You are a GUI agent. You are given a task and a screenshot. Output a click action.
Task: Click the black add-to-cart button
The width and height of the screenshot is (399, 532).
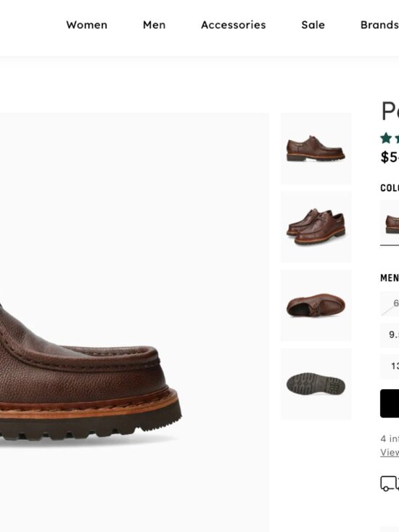[x=390, y=404]
